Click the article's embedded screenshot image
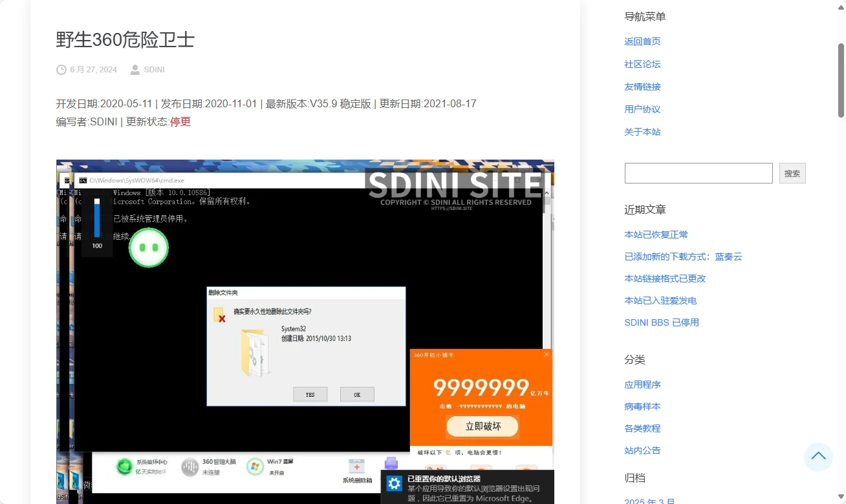 click(305, 331)
